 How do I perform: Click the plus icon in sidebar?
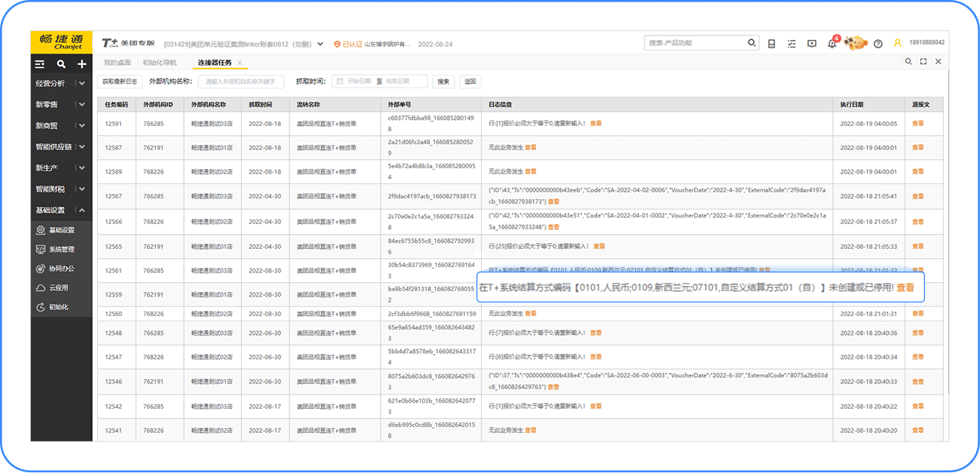coord(81,65)
